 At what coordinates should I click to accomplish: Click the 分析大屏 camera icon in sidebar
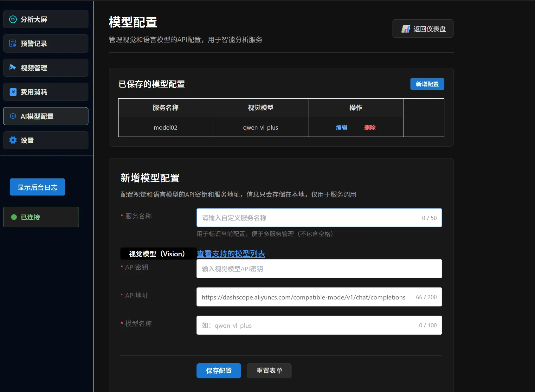point(13,19)
